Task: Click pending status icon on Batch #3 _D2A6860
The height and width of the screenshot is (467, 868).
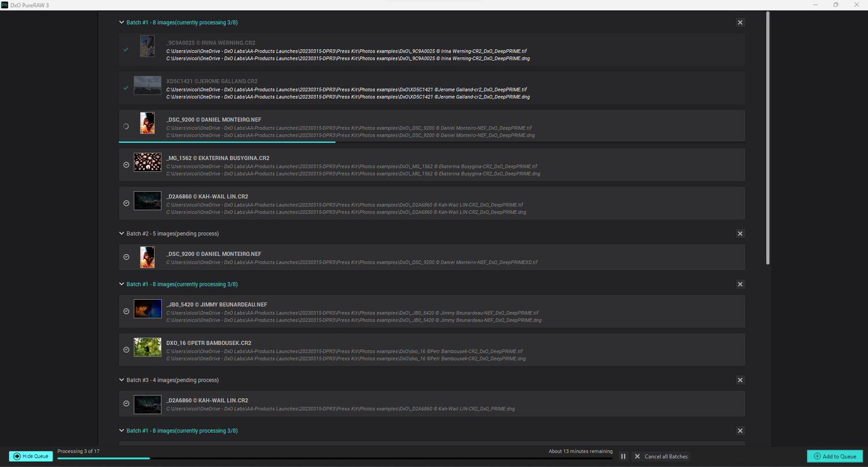Action: (126, 403)
